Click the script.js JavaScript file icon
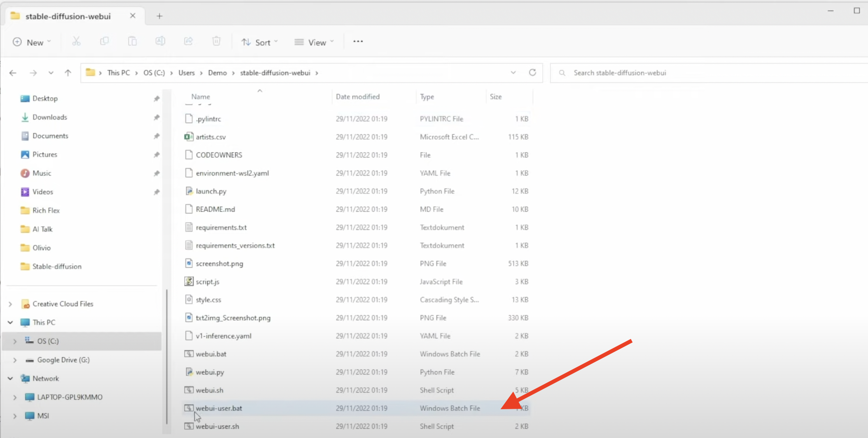Viewport: 868px width, 438px height. point(188,282)
